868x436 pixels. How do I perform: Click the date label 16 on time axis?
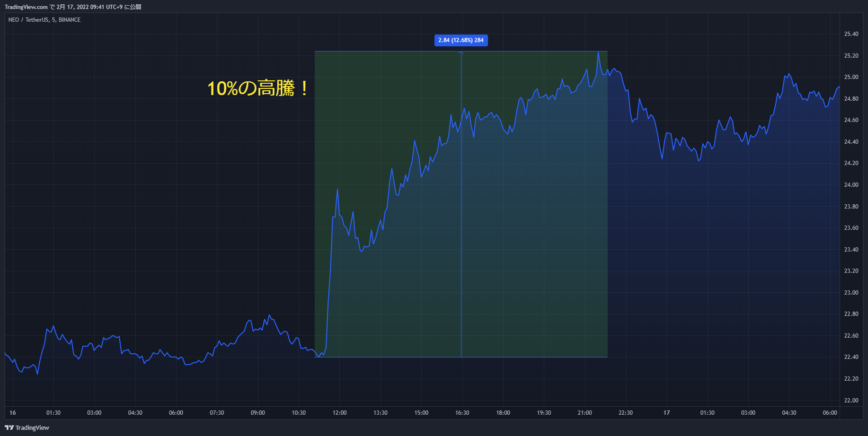tap(13, 413)
